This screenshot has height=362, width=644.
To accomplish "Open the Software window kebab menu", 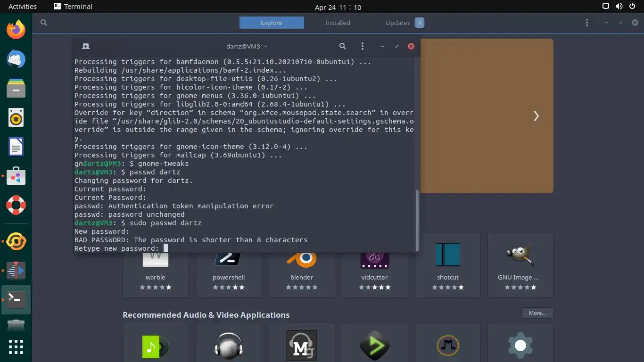I will coord(586,23).
